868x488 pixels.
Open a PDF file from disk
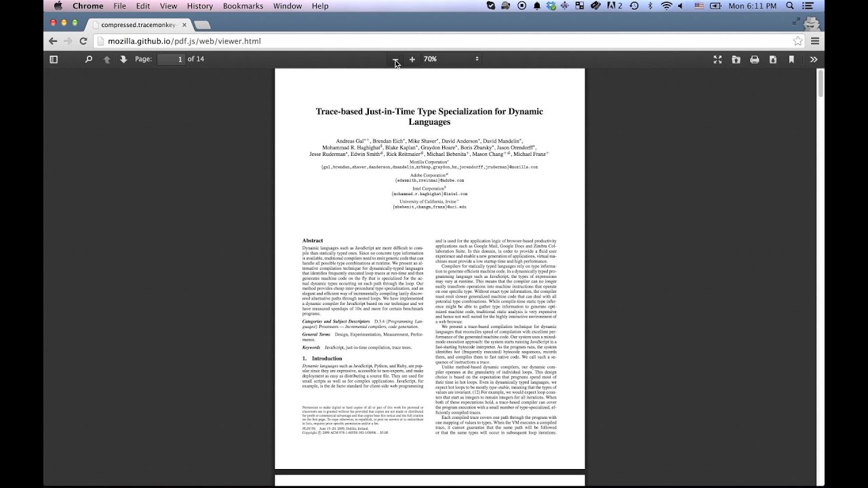click(x=736, y=59)
